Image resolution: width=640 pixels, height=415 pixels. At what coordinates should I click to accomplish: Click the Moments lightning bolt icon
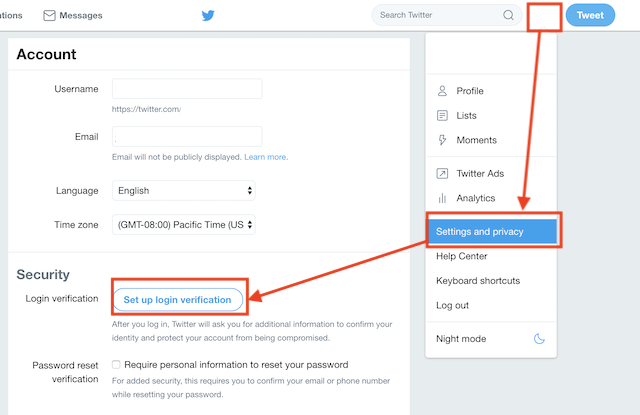point(442,140)
